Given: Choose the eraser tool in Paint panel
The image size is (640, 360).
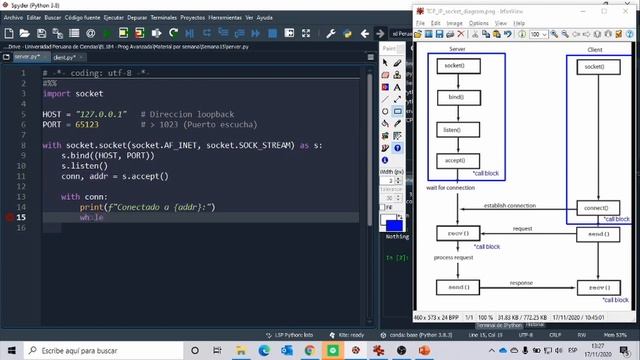Looking at the screenshot, I should pos(385,75).
